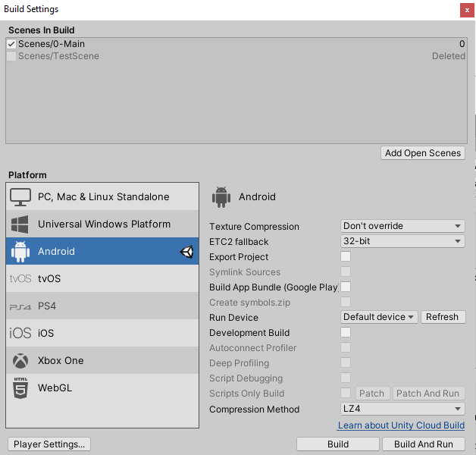Select the Scenes/0-Main scene entry

coord(236,44)
